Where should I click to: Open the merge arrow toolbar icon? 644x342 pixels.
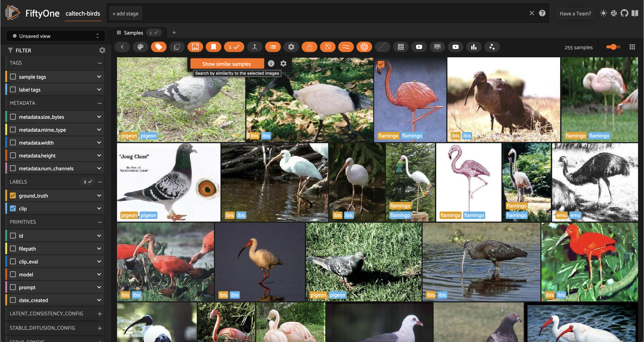tap(255, 47)
